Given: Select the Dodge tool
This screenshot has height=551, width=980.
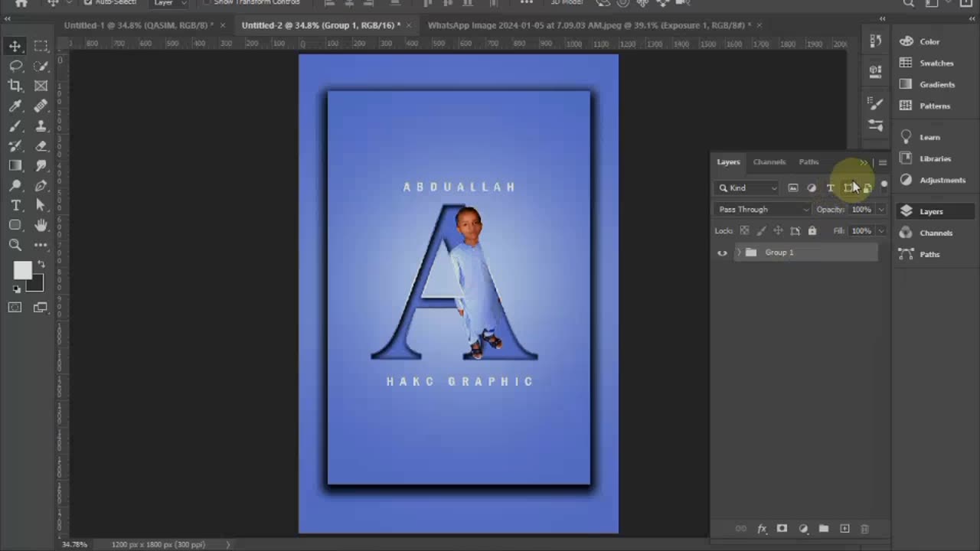Looking at the screenshot, I should click(15, 185).
